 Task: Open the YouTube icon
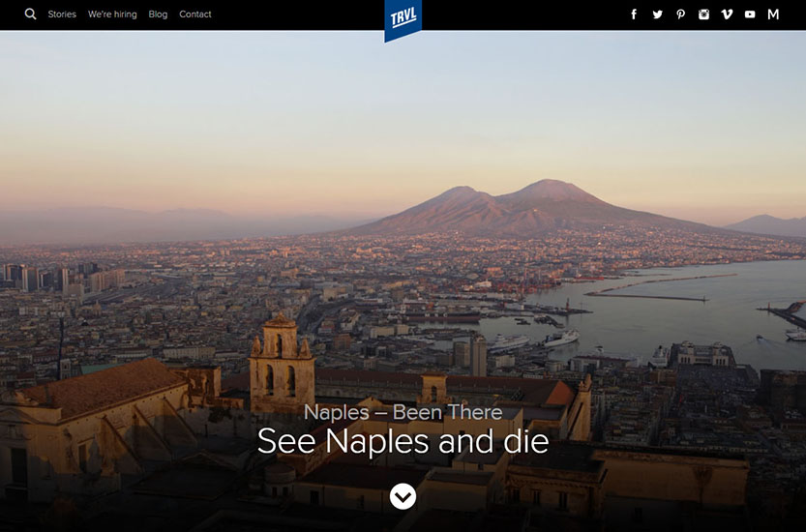point(750,15)
